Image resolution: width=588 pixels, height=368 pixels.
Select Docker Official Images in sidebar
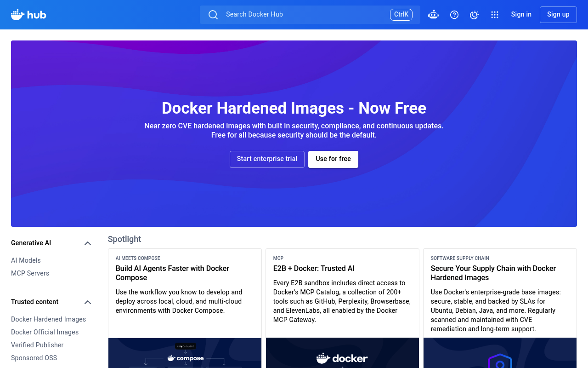click(x=45, y=332)
